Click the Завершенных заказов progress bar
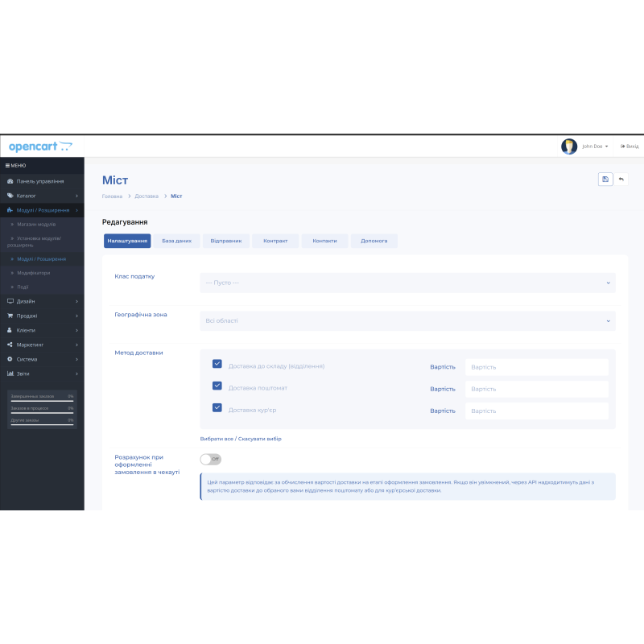This screenshot has width=644, height=644. click(42, 399)
